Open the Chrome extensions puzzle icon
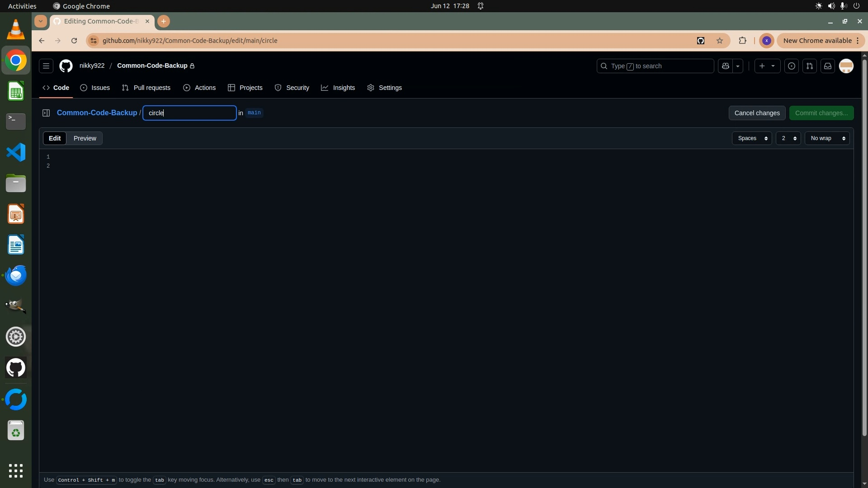The height and width of the screenshot is (488, 868). [x=742, y=41]
